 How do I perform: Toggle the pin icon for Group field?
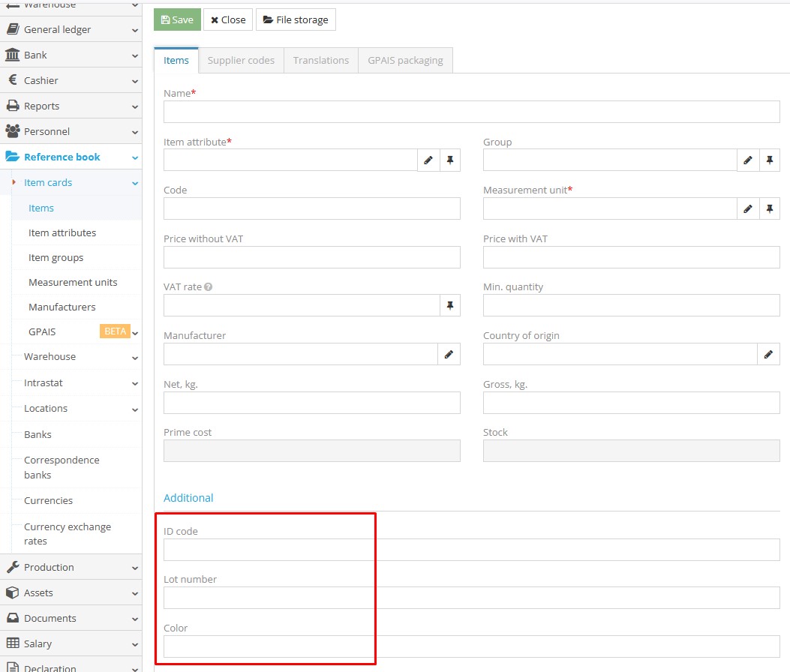(769, 160)
